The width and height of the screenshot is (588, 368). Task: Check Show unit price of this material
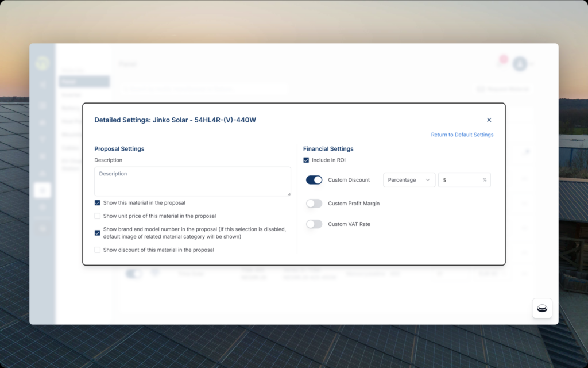(98, 216)
